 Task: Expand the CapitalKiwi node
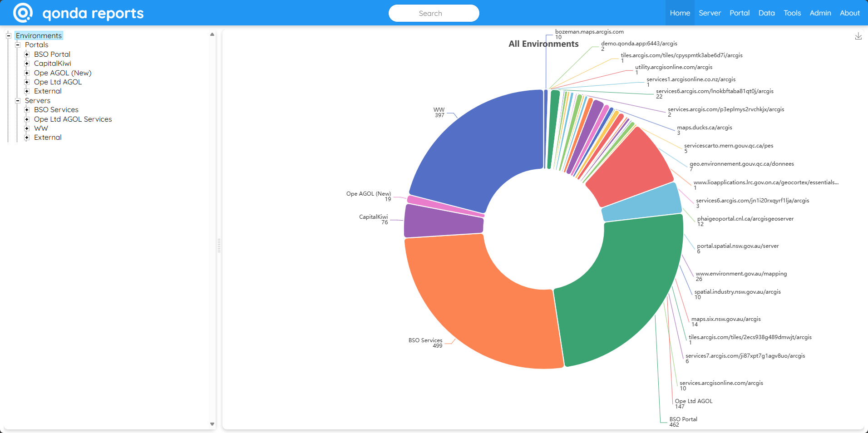point(26,64)
